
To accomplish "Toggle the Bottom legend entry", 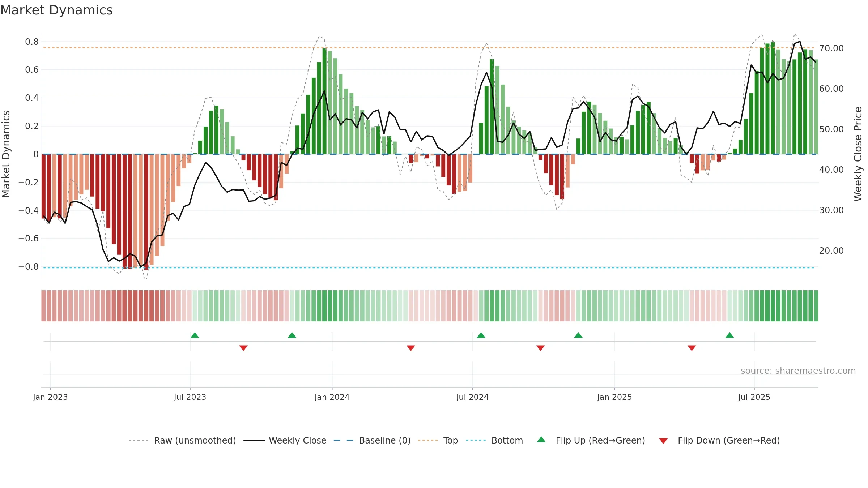I will coord(494,440).
